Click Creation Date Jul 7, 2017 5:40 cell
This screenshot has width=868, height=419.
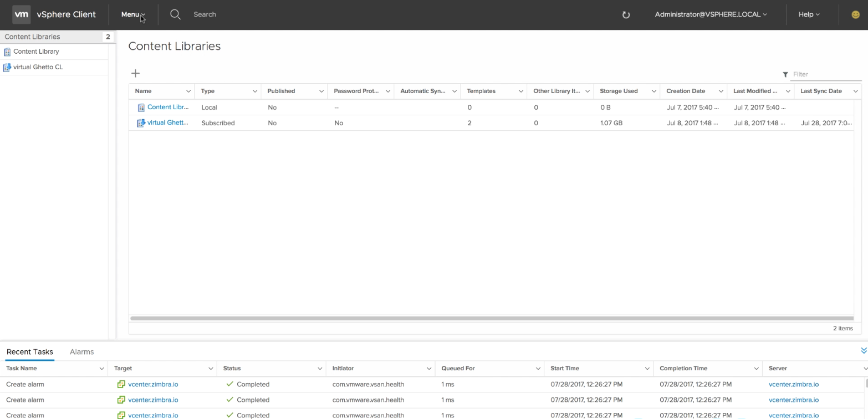pos(693,108)
